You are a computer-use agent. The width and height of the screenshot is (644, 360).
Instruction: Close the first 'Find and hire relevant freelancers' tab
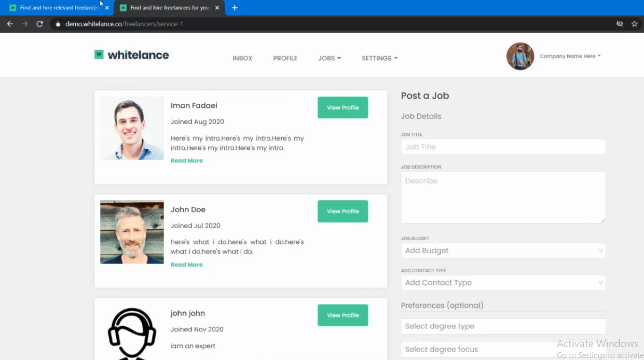coord(107,8)
